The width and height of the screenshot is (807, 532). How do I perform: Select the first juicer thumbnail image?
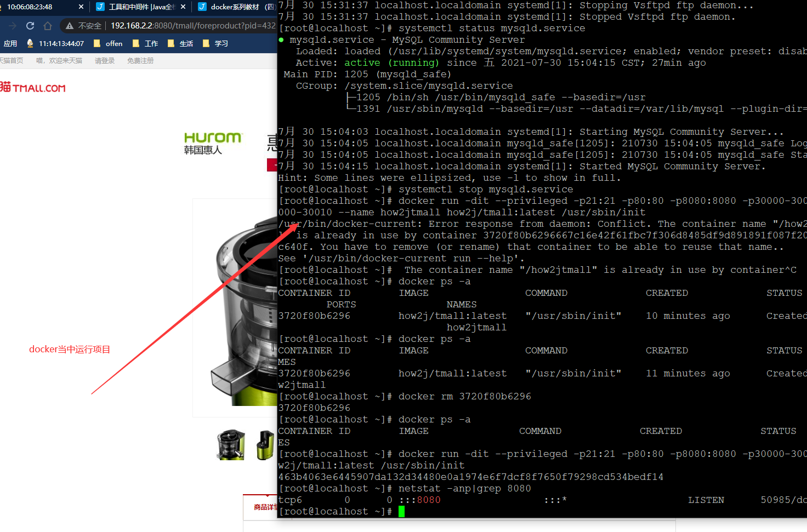[231, 445]
